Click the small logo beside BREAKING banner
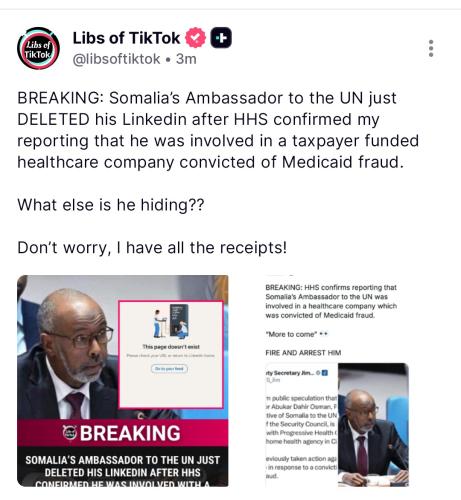Screen dimensions: 461x500 coord(69,433)
